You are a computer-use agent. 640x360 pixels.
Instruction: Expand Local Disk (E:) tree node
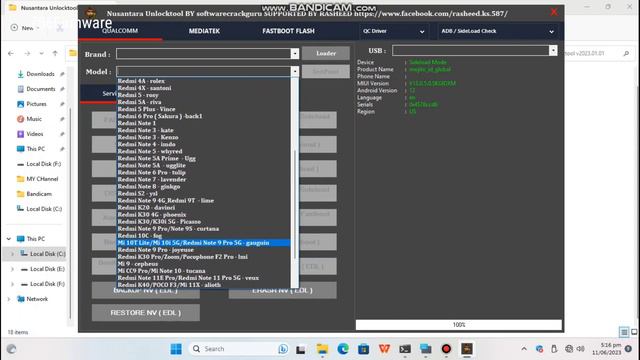[x=13, y=269]
